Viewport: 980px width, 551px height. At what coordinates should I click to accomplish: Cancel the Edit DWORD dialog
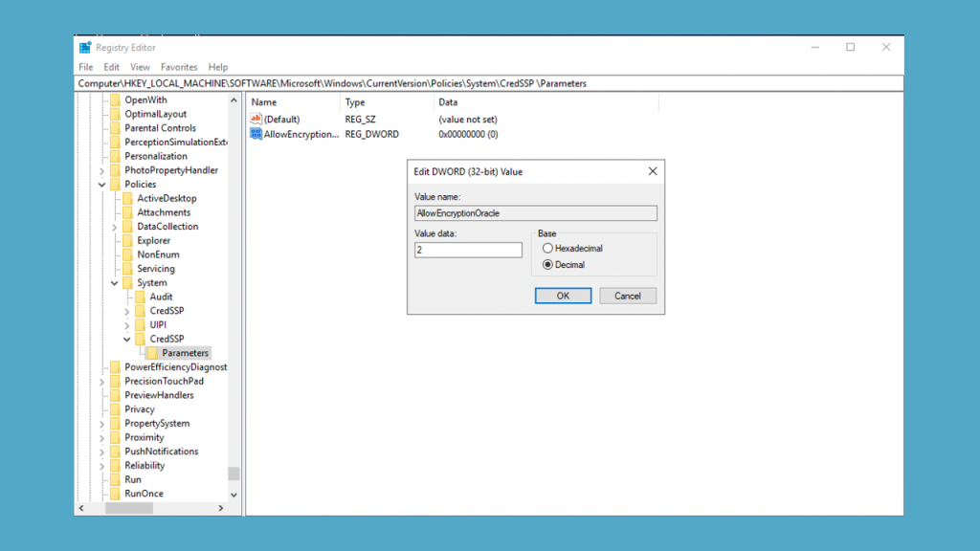pyautogui.click(x=628, y=296)
